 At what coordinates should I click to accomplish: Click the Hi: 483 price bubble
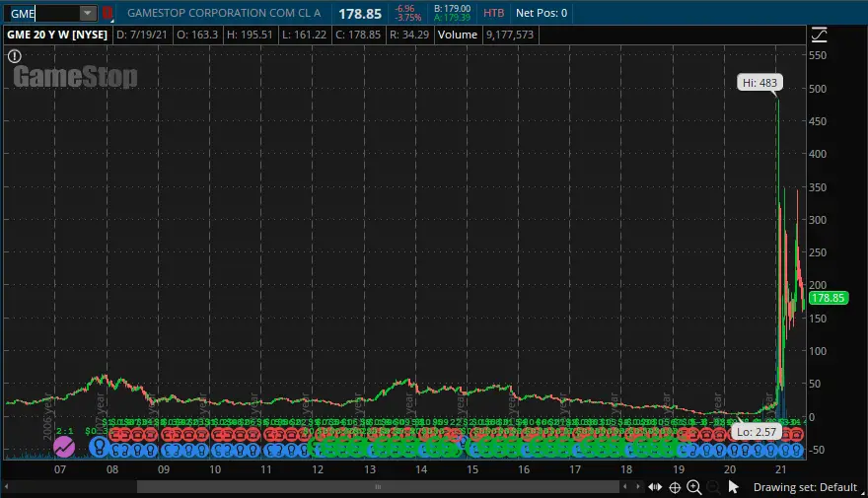click(x=759, y=83)
